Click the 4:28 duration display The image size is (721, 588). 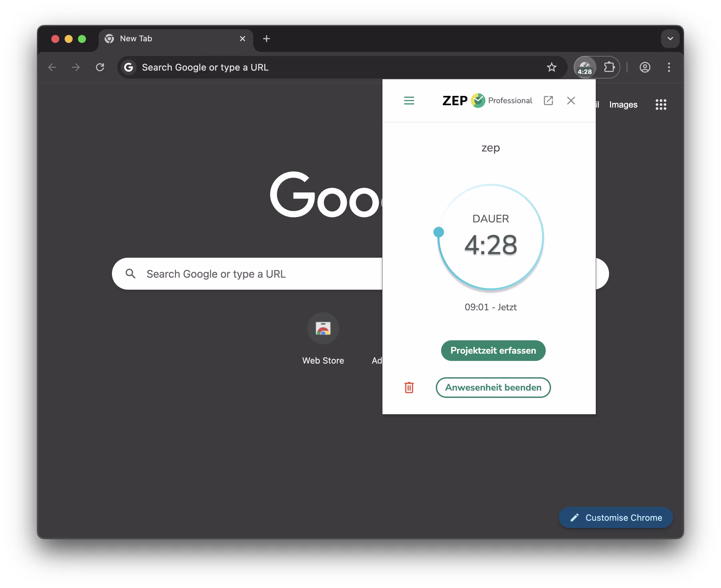pyautogui.click(x=490, y=245)
